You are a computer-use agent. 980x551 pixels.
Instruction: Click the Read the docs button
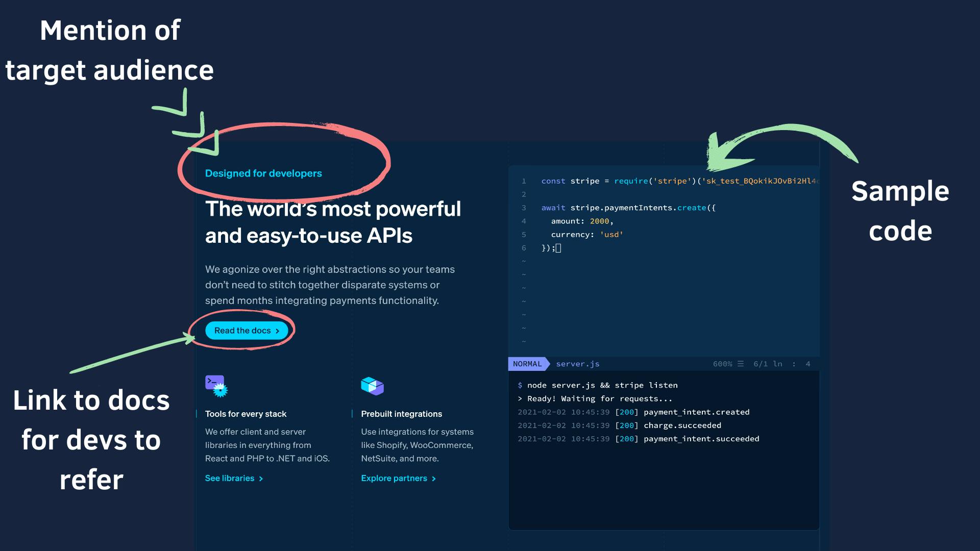coord(247,331)
